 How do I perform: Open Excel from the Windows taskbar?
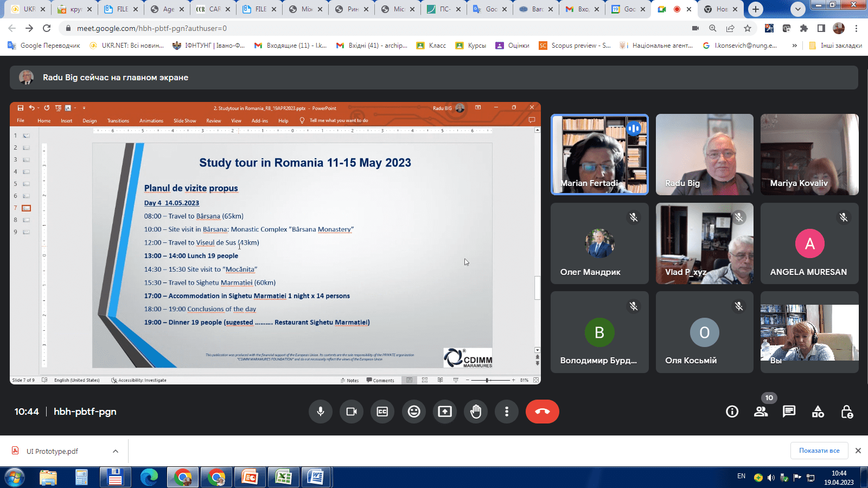283,477
